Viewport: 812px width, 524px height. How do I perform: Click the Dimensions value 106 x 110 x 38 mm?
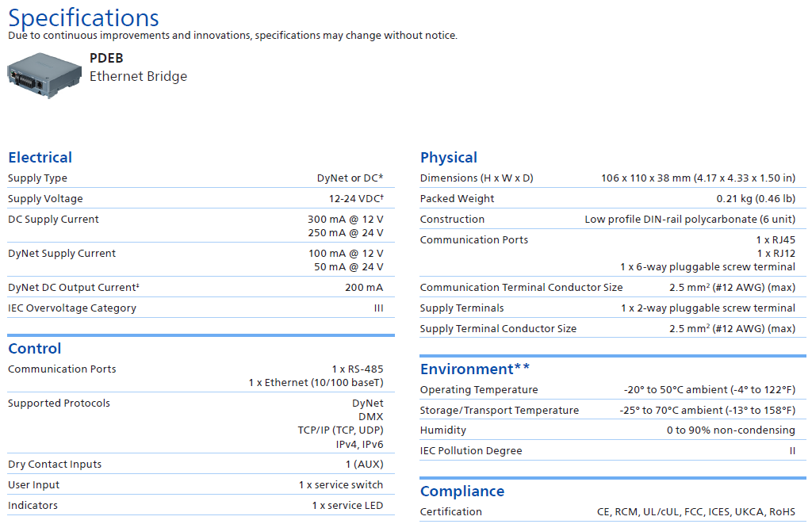point(698,178)
